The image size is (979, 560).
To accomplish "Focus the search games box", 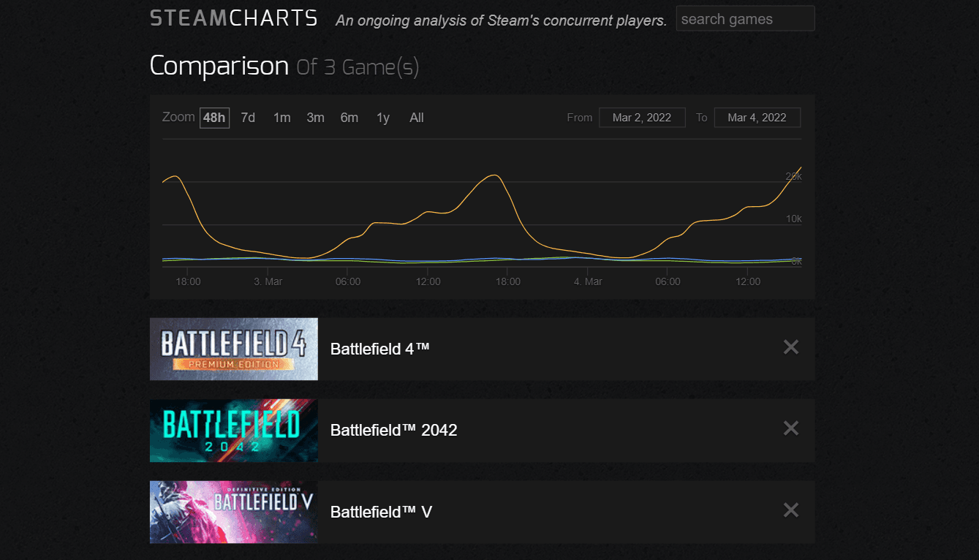I will 744,19.
